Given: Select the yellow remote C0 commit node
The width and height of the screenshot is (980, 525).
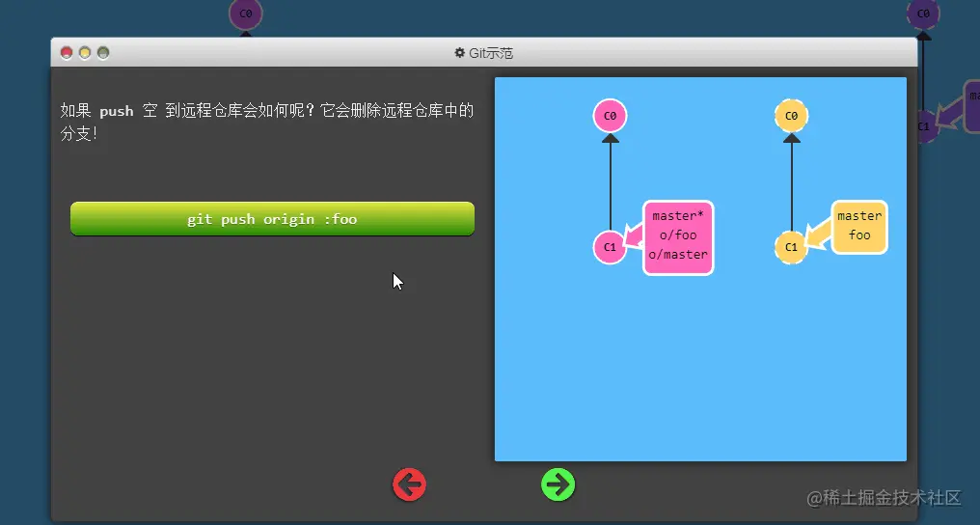Looking at the screenshot, I should point(791,116).
